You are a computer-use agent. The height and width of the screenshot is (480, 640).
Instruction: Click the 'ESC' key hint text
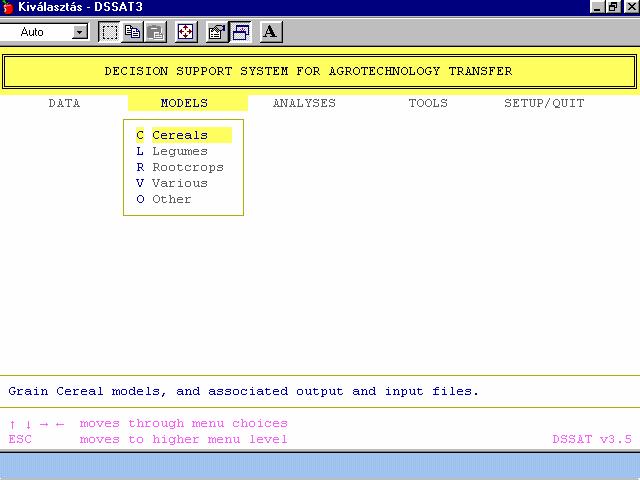coord(20,440)
